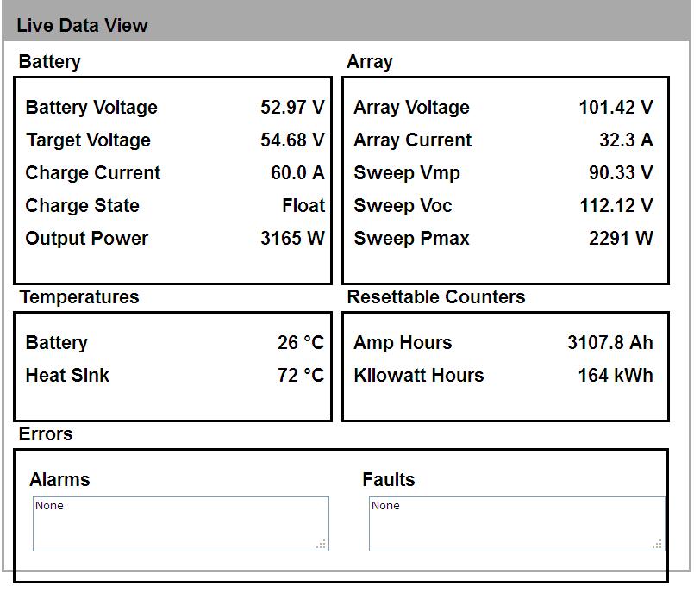This screenshot has height=592, width=700.
Task: Click inside the Faults text box
Action: click(x=516, y=523)
